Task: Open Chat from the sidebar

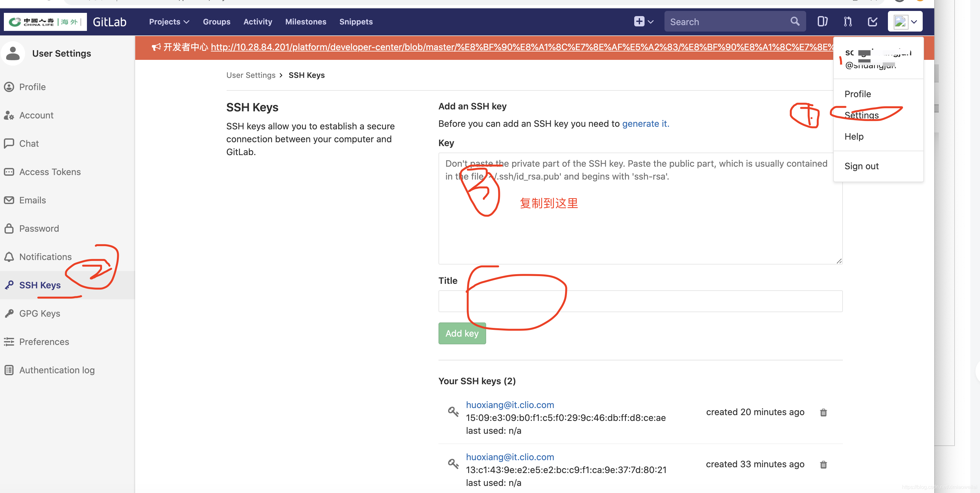Action: 29,144
